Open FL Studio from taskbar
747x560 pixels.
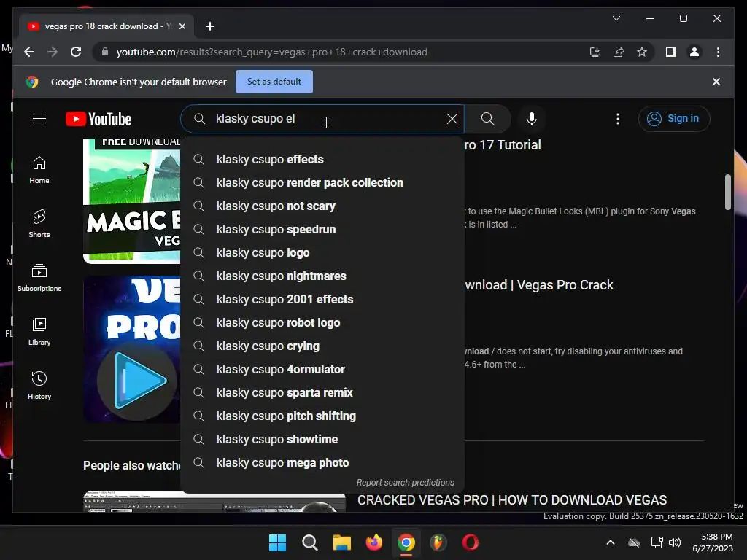point(438,542)
